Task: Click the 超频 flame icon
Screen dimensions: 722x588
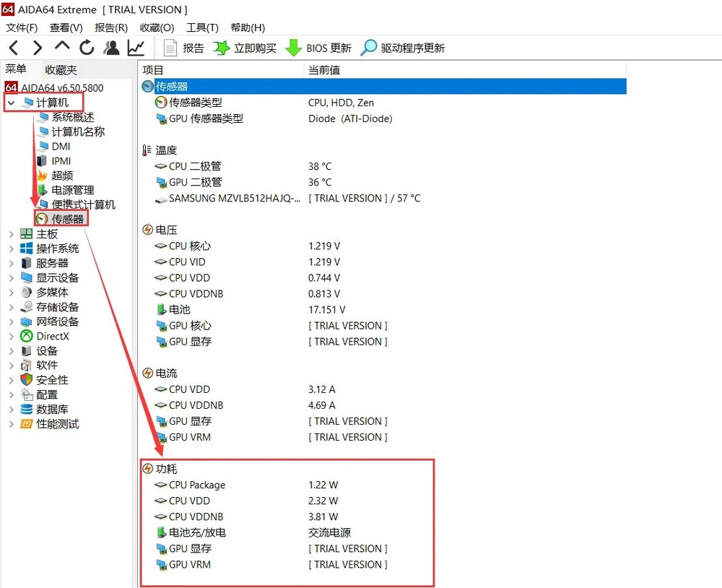Action: click(43, 175)
